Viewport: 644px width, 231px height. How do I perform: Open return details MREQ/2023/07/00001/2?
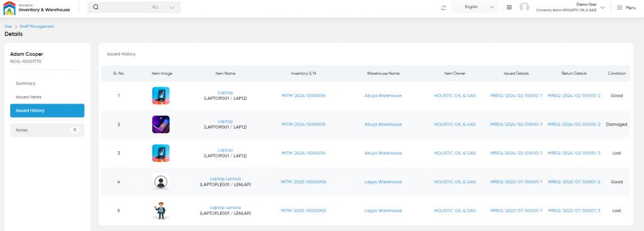[574, 181]
